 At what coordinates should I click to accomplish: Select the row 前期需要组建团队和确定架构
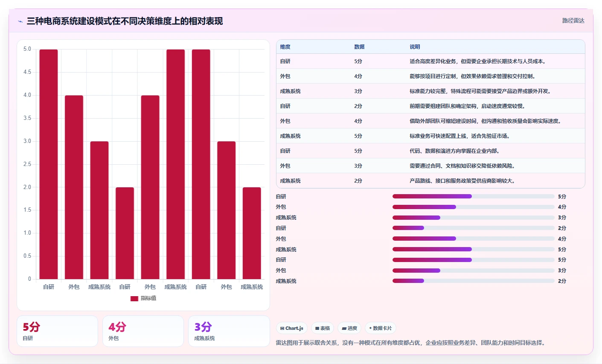(x=430, y=106)
